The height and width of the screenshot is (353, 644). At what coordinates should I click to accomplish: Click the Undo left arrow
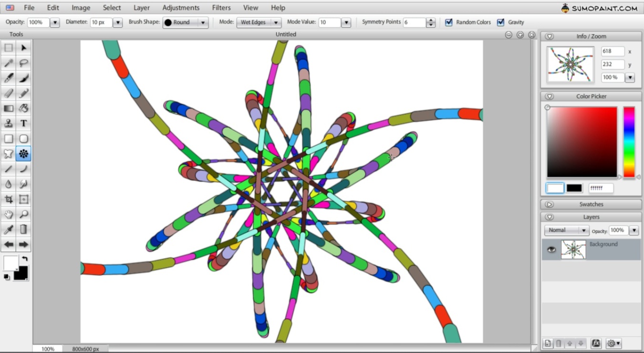pyautogui.click(x=9, y=245)
